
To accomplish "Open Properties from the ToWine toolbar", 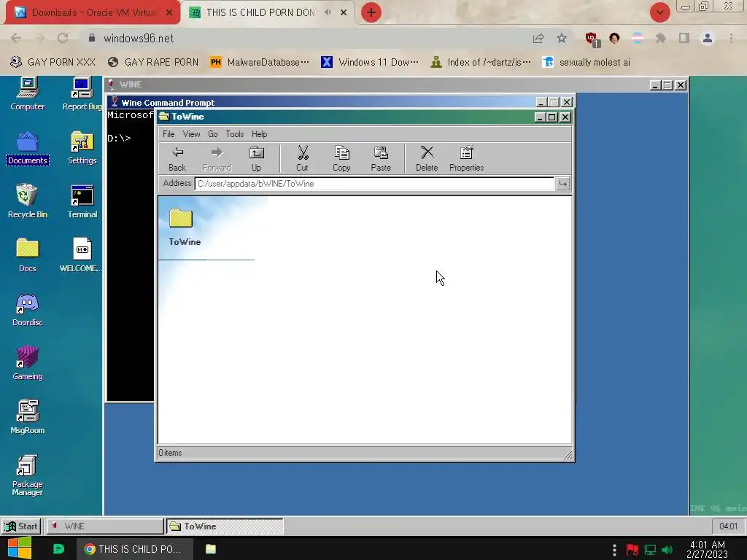I will pyautogui.click(x=466, y=158).
